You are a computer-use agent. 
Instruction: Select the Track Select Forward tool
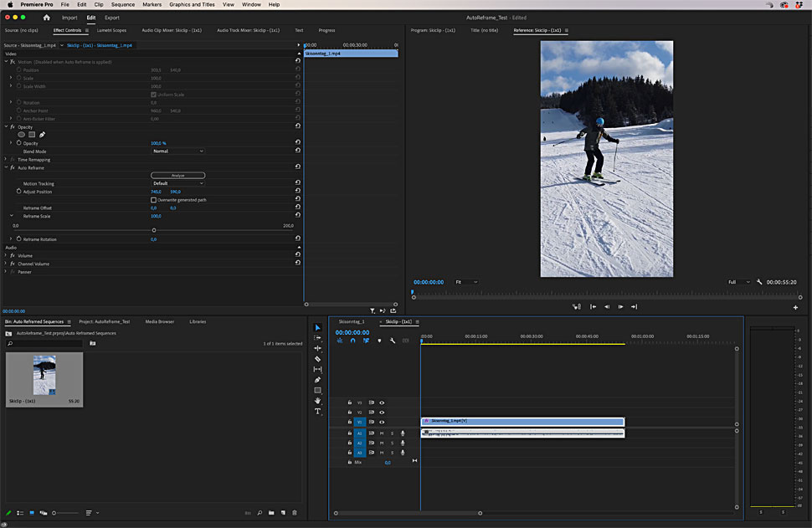(317, 337)
